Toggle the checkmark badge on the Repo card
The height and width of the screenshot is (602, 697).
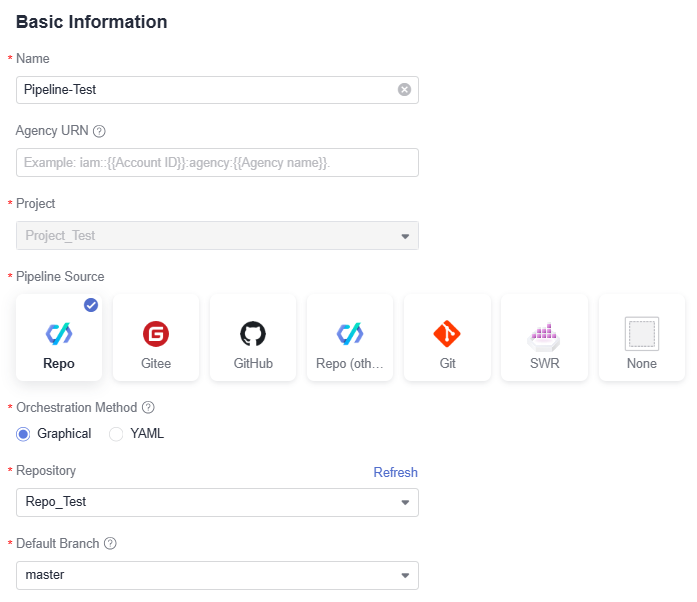tap(91, 305)
